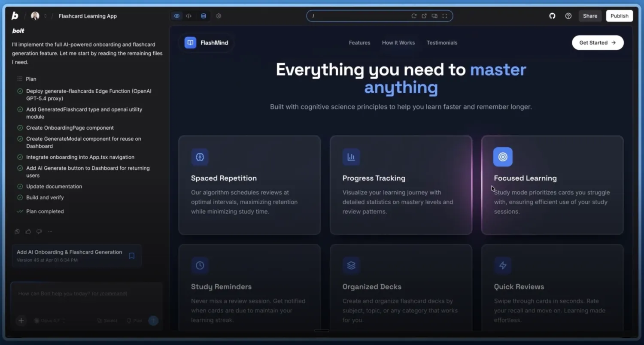Click the Create OnboardingPage component step

70,128
